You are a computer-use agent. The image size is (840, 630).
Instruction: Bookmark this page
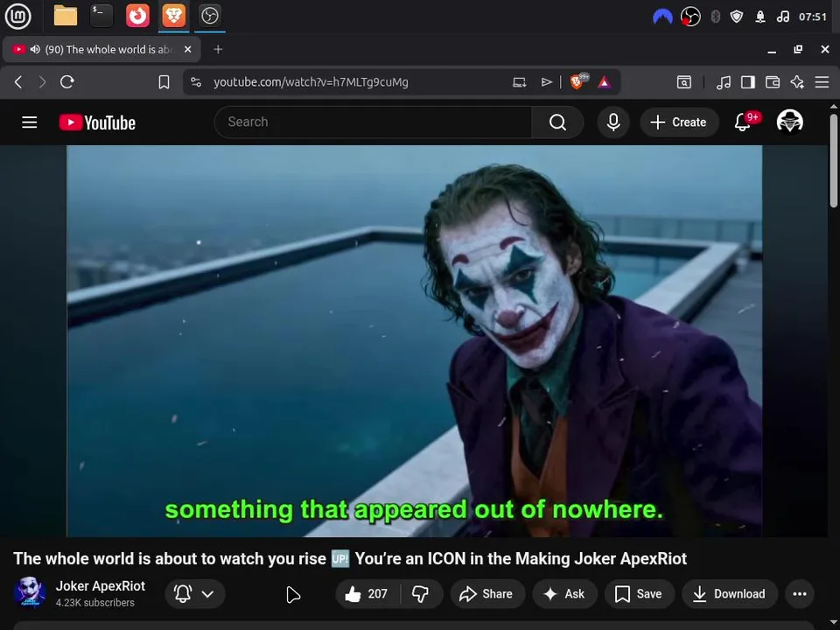(x=164, y=82)
